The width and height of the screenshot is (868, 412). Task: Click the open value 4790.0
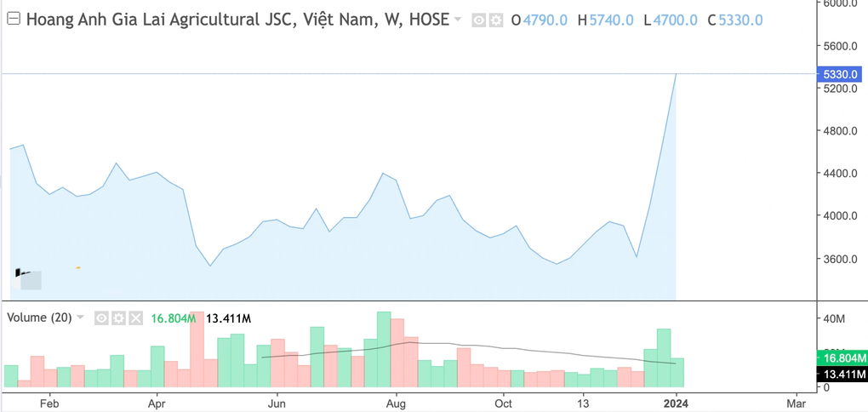(545, 20)
